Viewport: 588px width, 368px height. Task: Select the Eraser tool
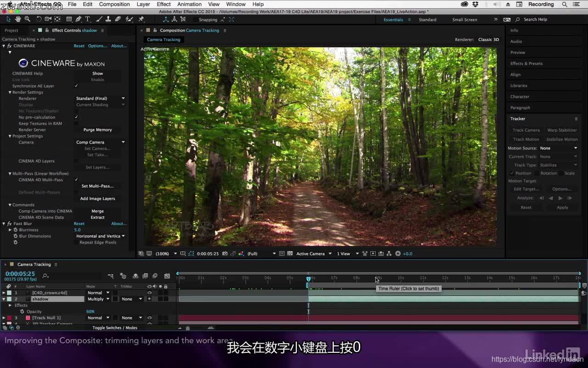118,19
